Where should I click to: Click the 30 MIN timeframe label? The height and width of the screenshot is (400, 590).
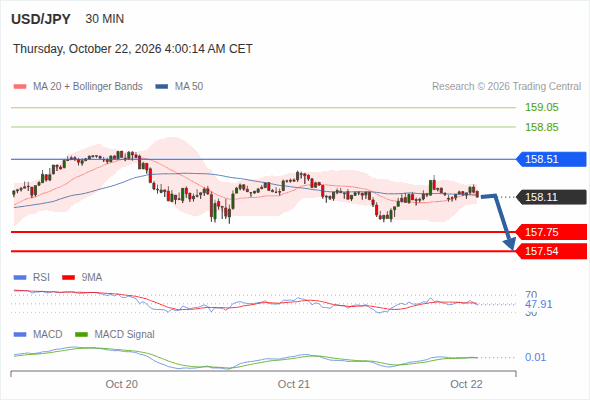(x=105, y=19)
